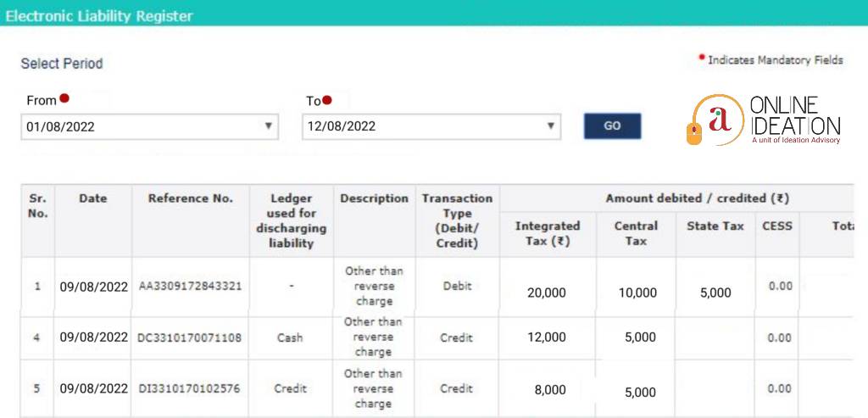The height and width of the screenshot is (418, 868).
Task: Click the Integrated Tax column header
Action: tap(548, 233)
